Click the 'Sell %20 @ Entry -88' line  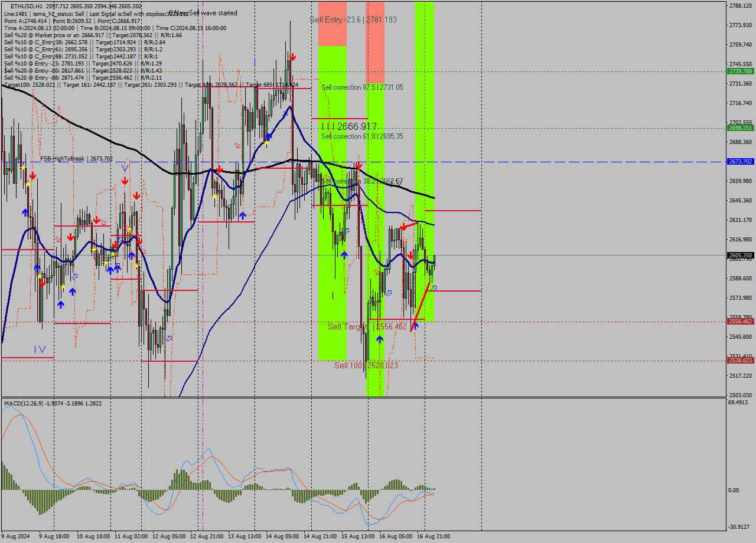83,77
